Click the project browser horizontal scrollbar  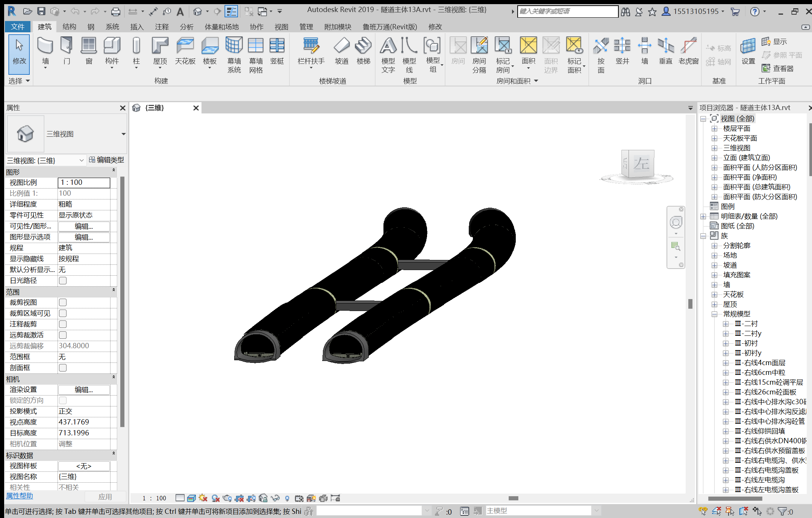[x=735, y=499]
